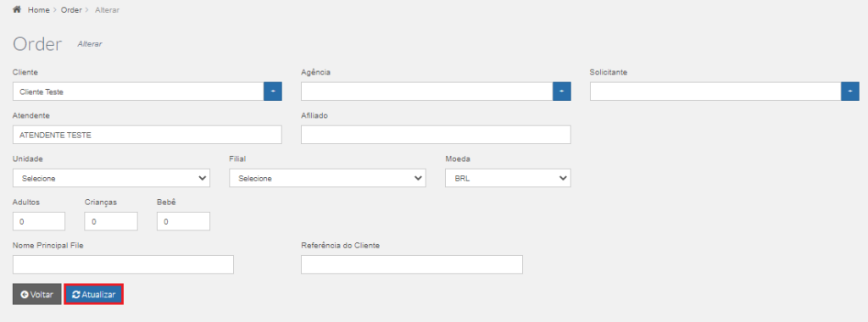This screenshot has width=868, height=322.
Task: Click into the Crianças number field
Action: (111, 221)
